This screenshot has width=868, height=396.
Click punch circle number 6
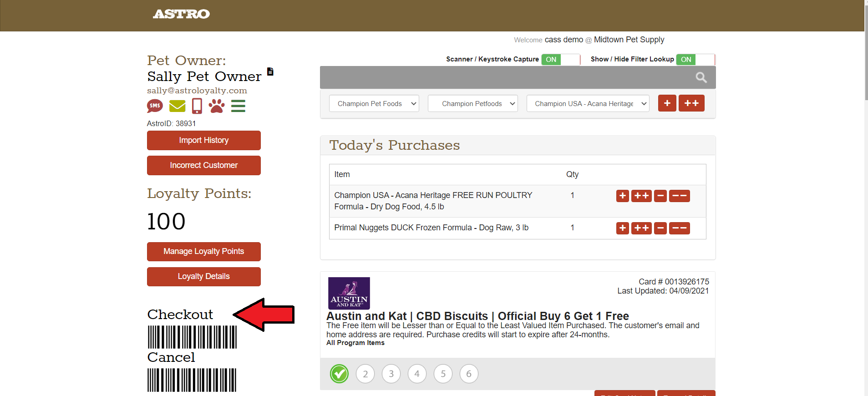[469, 374]
